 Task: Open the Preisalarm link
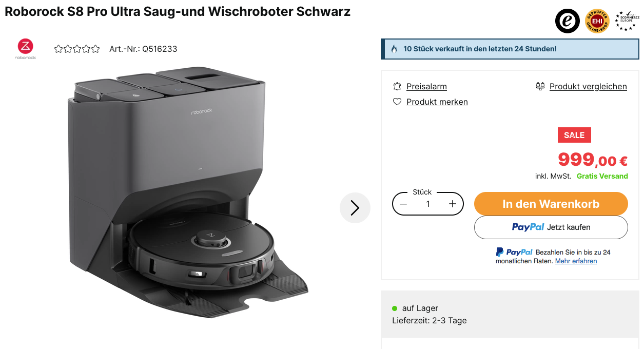click(x=426, y=87)
